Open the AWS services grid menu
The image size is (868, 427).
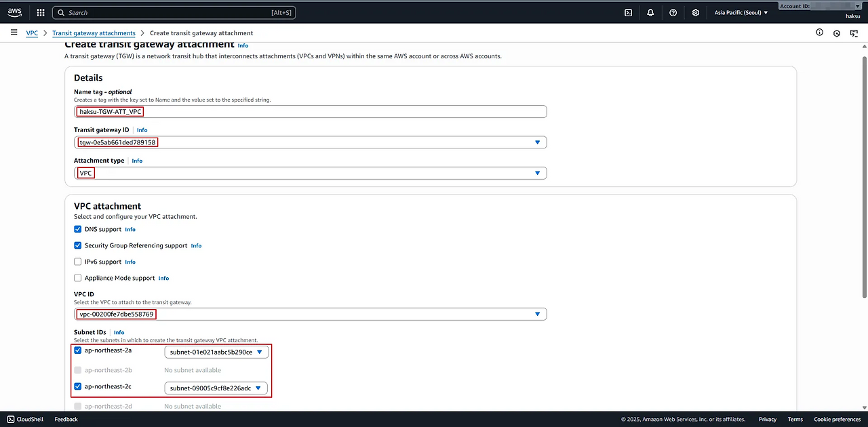click(41, 12)
